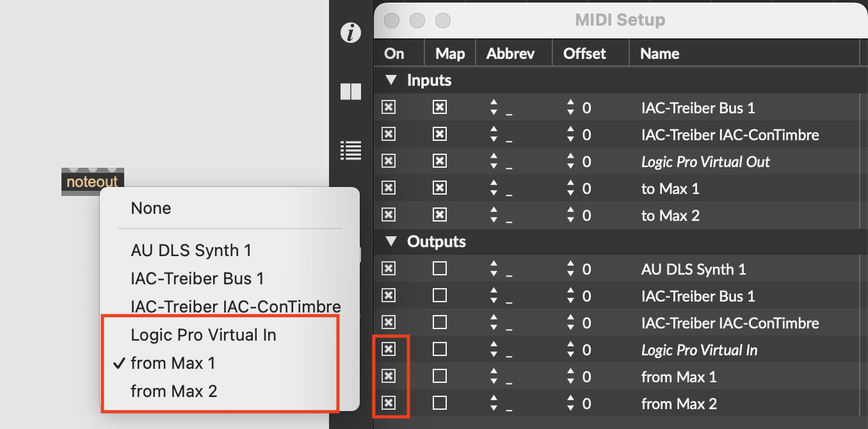Viewport: 868px width, 429px height.
Task: Toggle Map for to Max 1
Action: point(439,188)
